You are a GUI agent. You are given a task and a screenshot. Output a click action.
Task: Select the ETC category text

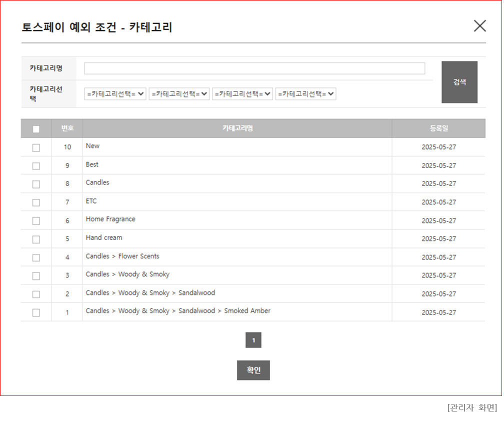coord(91,201)
